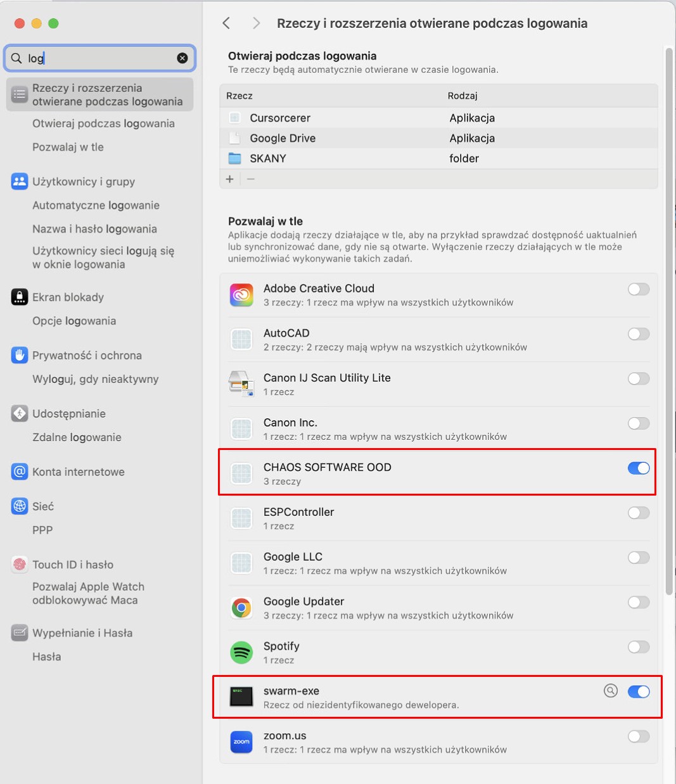Click the Spotify app icon
Image resolution: width=676 pixels, height=784 pixels.
[241, 653]
